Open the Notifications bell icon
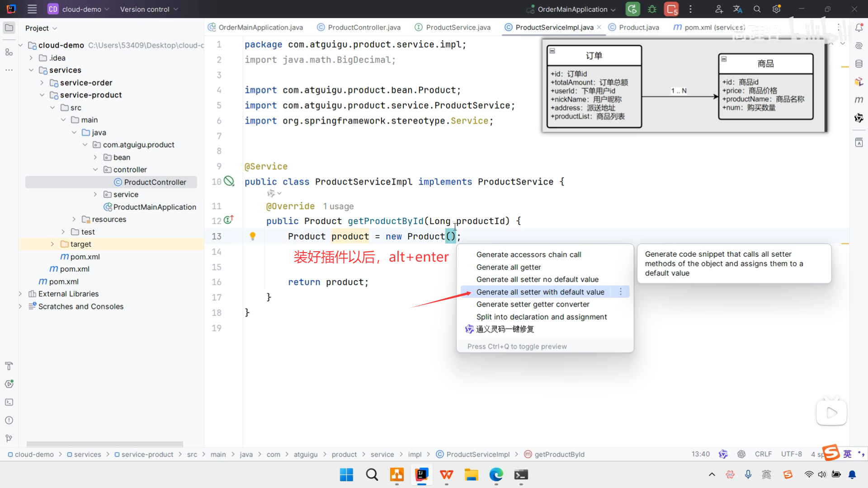The image size is (868, 488). pos(859,28)
